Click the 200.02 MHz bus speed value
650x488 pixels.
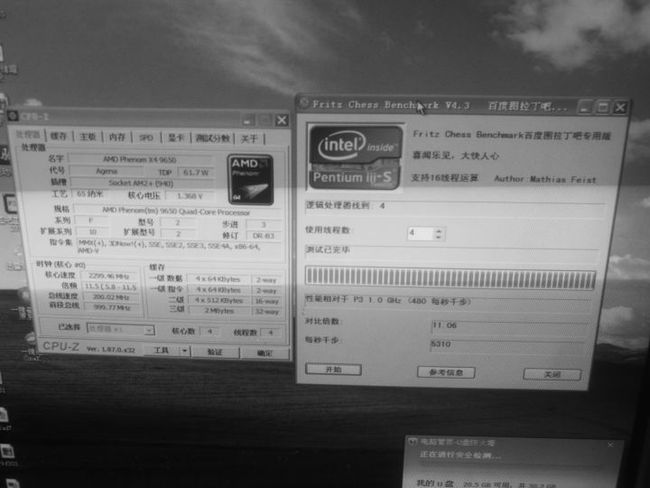coord(111,297)
